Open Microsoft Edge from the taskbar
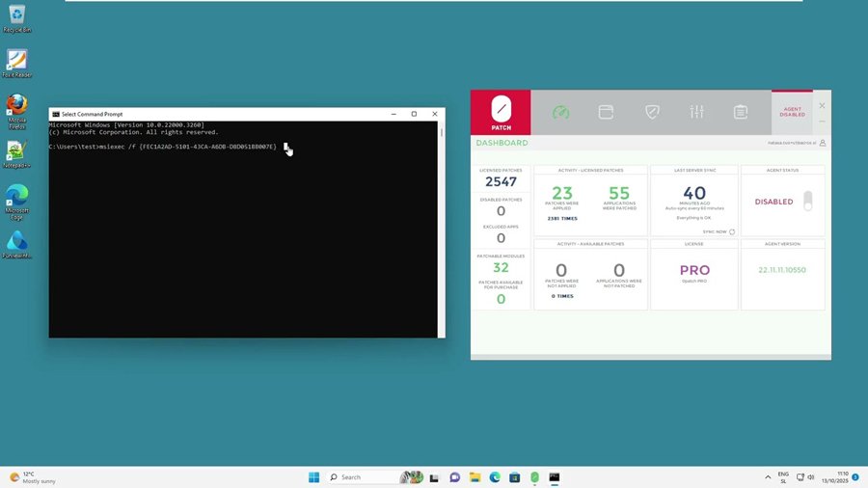This screenshot has width=868, height=488. (x=495, y=477)
